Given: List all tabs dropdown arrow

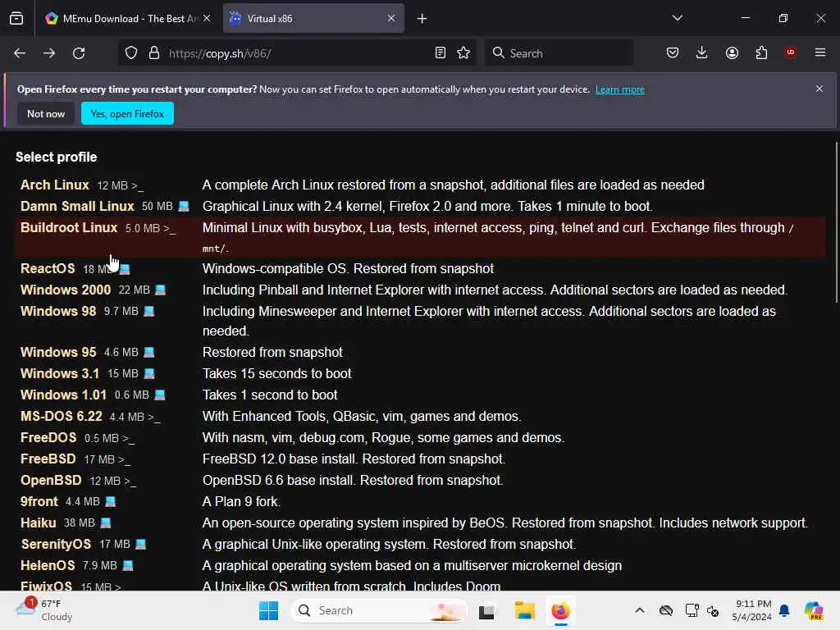Looking at the screenshot, I should click(x=678, y=18).
